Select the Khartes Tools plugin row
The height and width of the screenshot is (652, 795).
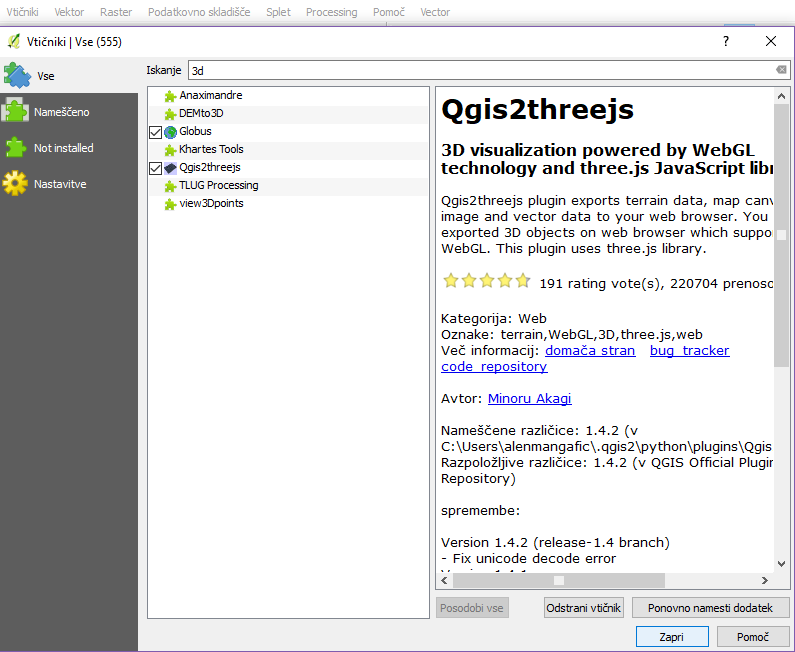pos(288,150)
